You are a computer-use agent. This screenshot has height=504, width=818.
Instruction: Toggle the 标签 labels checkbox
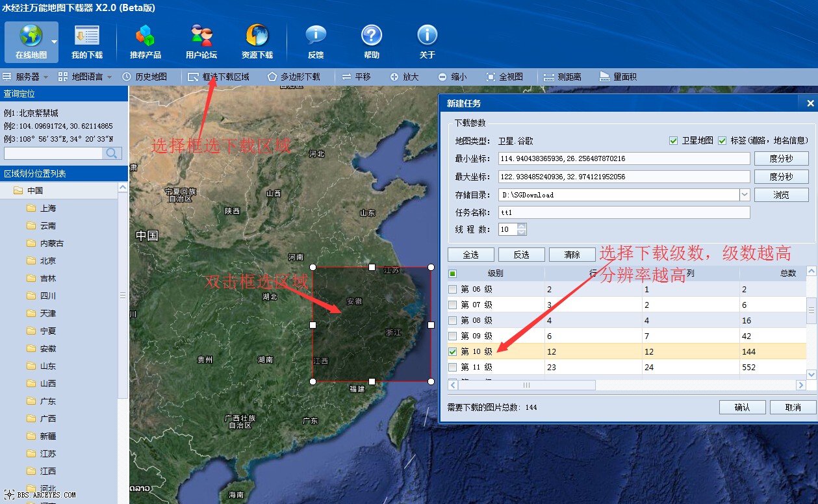pos(722,141)
